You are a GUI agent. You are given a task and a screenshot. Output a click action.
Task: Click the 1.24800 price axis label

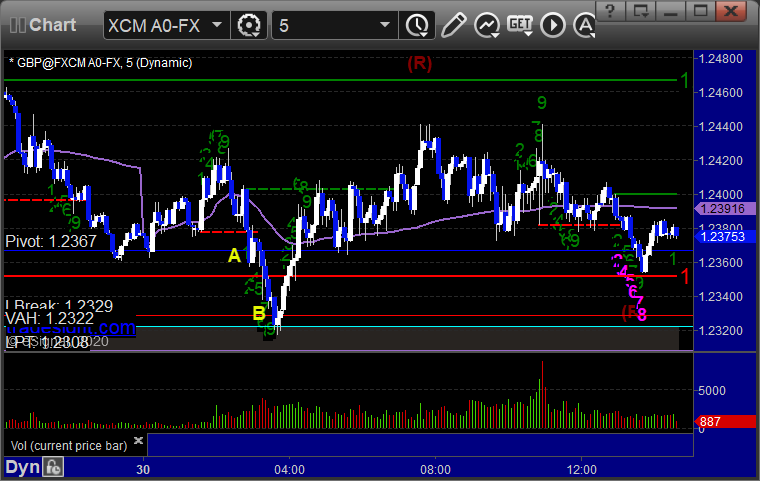point(720,59)
